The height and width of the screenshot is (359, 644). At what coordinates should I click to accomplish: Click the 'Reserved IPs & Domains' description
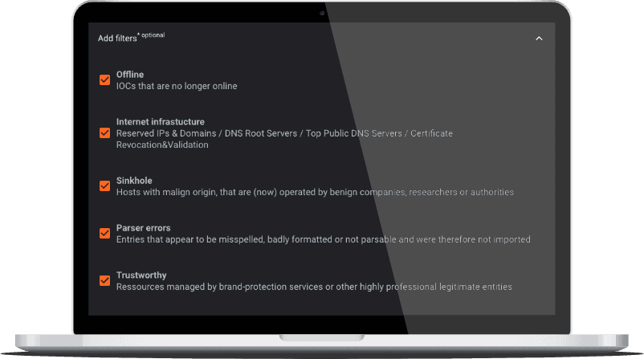[x=284, y=139]
